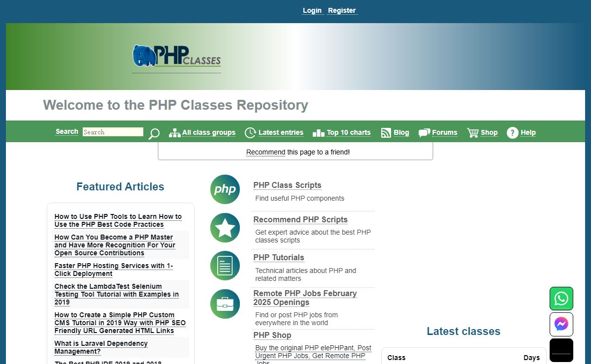The image size is (591, 364).
Task: Click Find or post PHP jobs text
Action: click(x=296, y=319)
